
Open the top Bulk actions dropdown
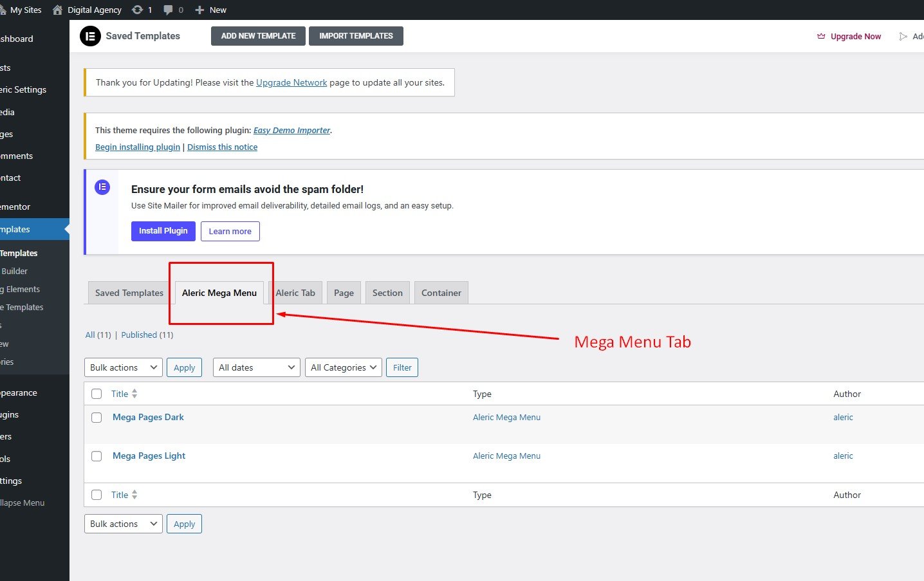(x=123, y=367)
